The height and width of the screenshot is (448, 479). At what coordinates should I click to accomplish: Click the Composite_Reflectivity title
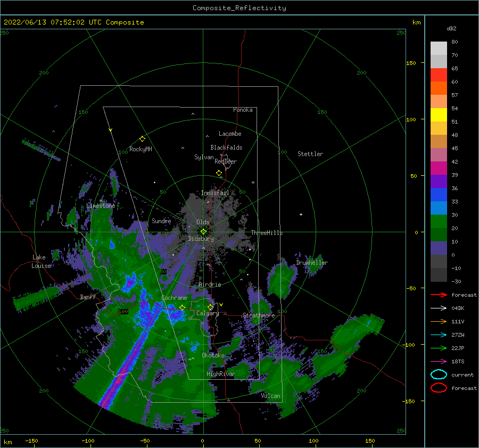[240, 8]
